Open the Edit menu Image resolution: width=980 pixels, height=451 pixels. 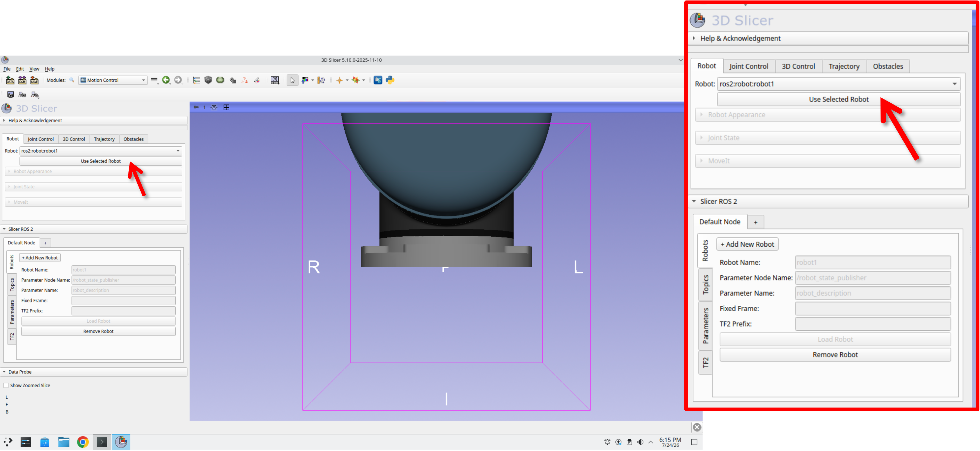[20, 69]
